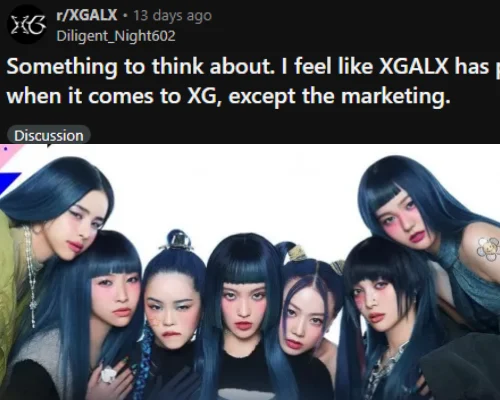The image size is (500, 400).
Task: Filter posts by the Discussion flair
Action: [49, 135]
